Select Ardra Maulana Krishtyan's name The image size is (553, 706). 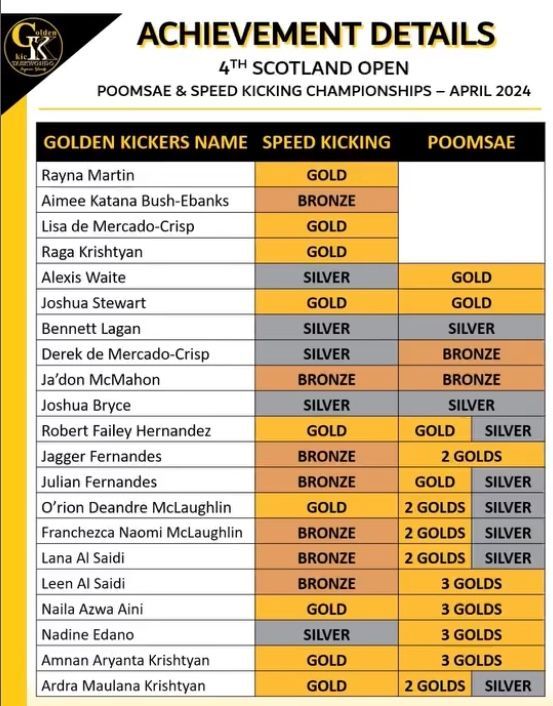(x=123, y=686)
